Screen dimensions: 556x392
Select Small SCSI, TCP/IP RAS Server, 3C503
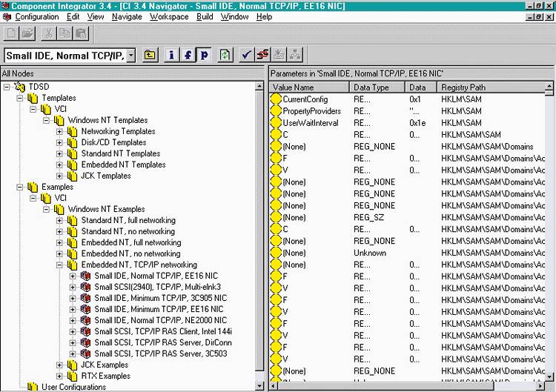pos(161,353)
